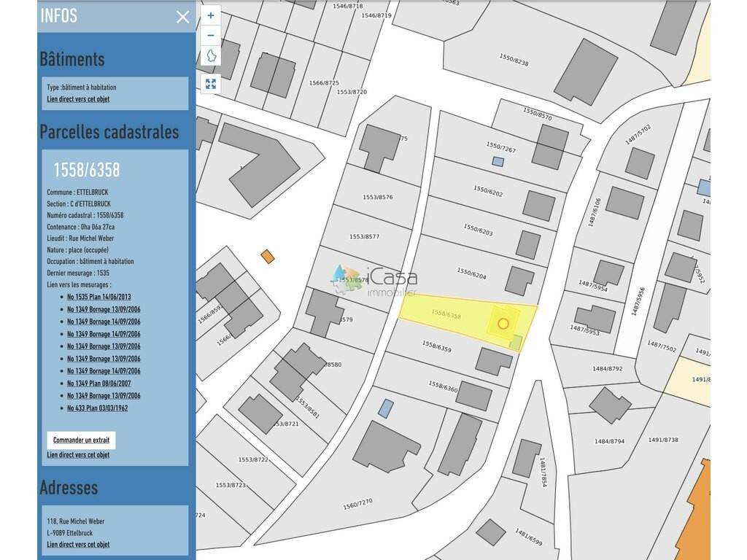The height and width of the screenshot is (560, 747).
Task: Toggle fullscreen map view
Action: (x=211, y=84)
